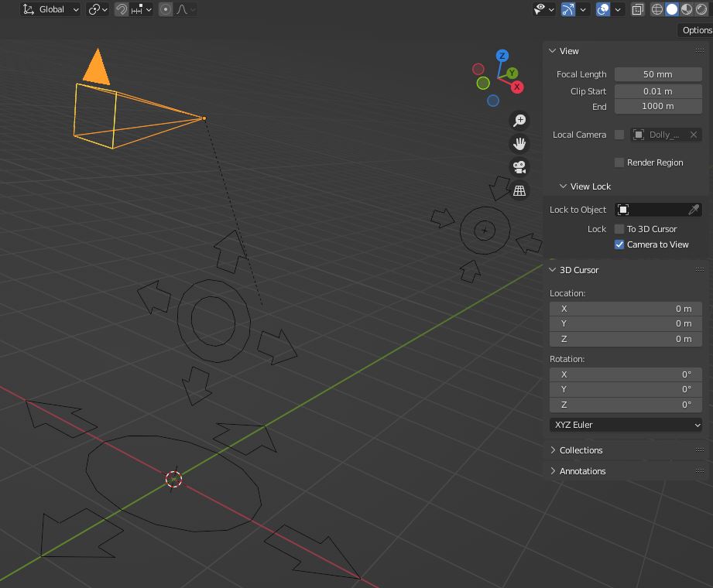713x588 pixels.
Task: Open the Global transform orientation dropdown
Action: [x=50, y=9]
